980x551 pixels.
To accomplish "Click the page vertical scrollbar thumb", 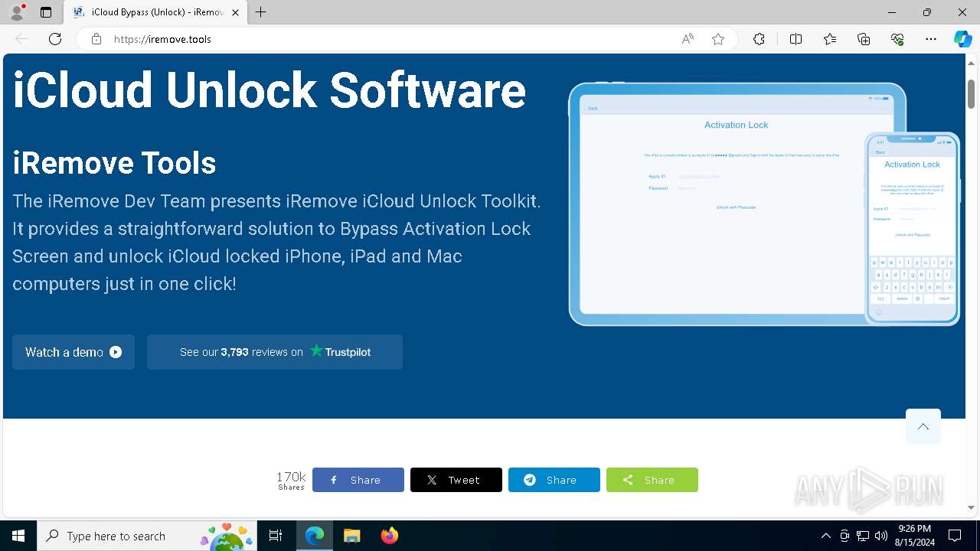I will tap(971, 93).
